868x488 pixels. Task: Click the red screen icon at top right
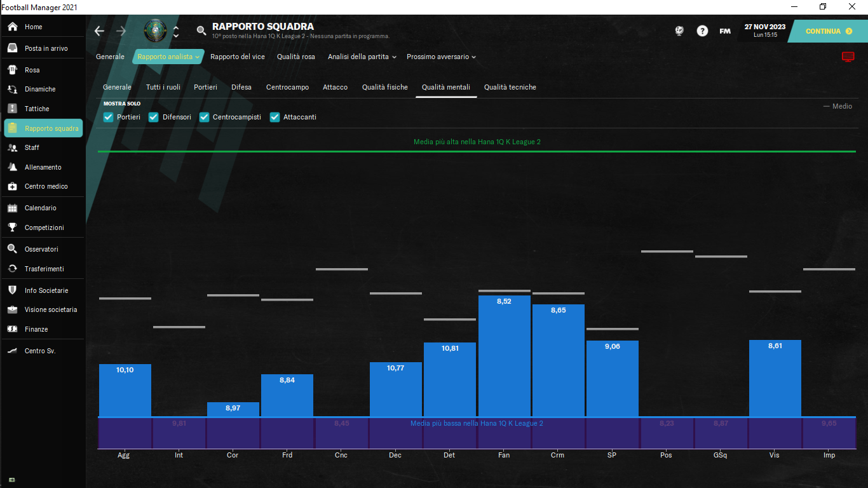848,57
